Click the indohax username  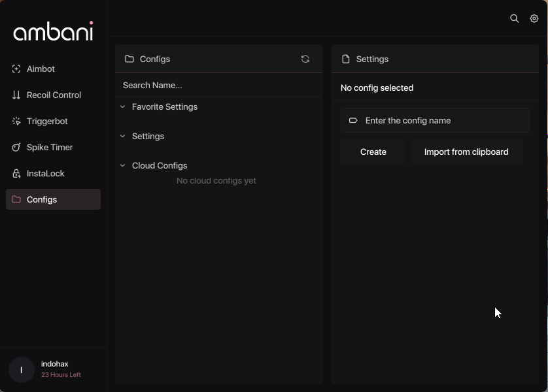(x=54, y=364)
